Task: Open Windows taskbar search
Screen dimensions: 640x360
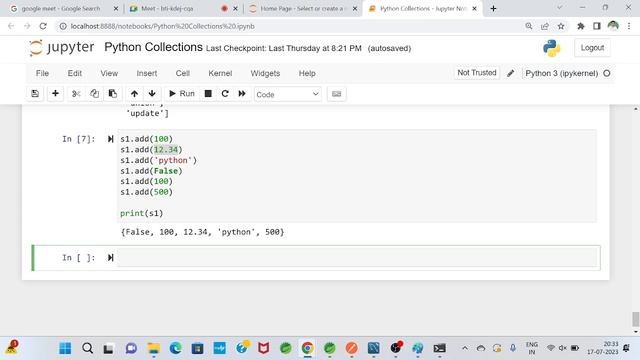Action: [87, 348]
